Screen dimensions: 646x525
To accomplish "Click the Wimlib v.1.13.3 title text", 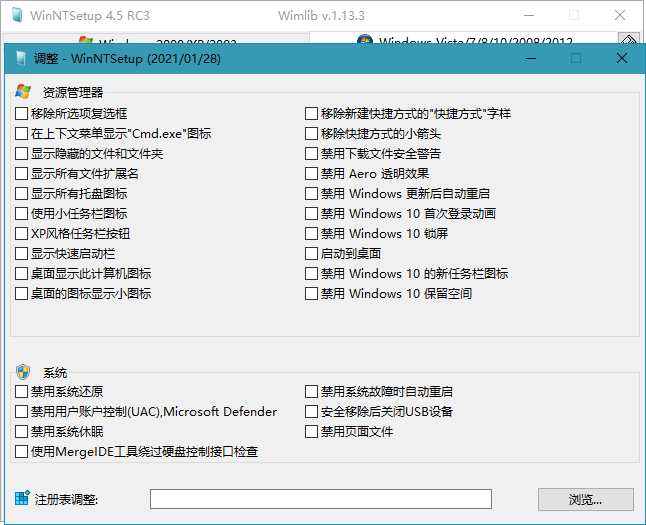I will click(x=321, y=16).
